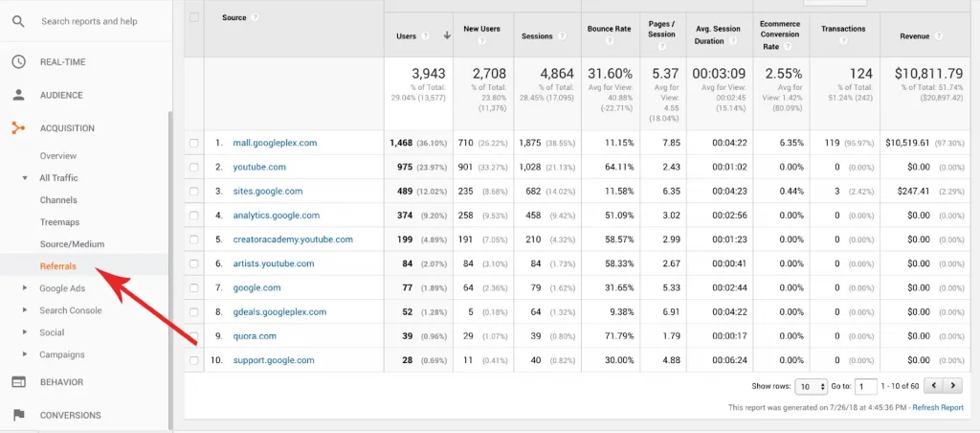The width and height of the screenshot is (980, 433).
Task: Open the Show rows dropdown
Action: [x=812, y=387]
